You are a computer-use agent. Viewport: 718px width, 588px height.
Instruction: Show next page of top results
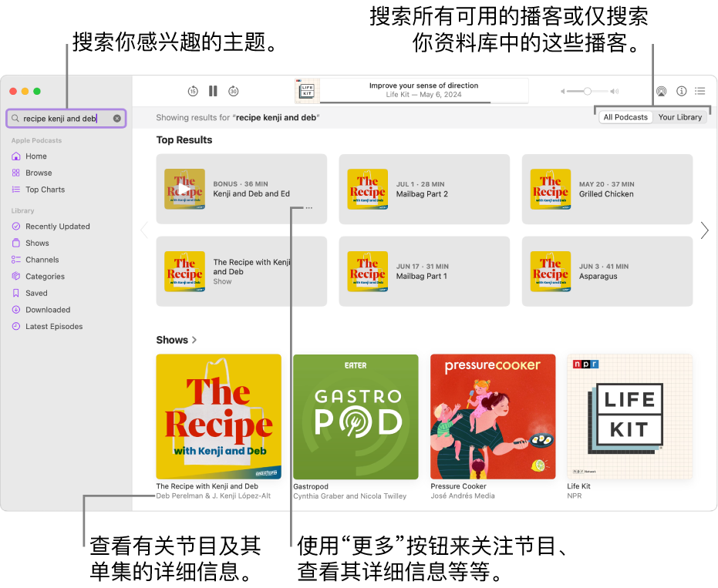pyautogui.click(x=704, y=230)
